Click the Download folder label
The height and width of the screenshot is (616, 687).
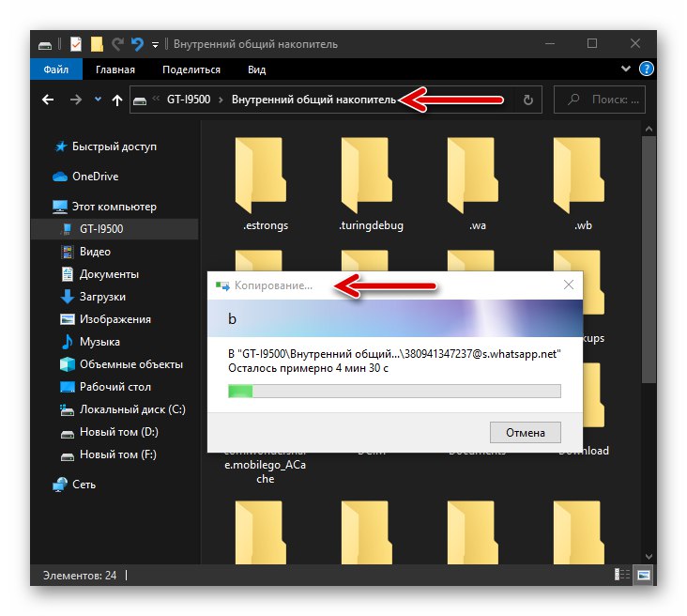[583, 451]
